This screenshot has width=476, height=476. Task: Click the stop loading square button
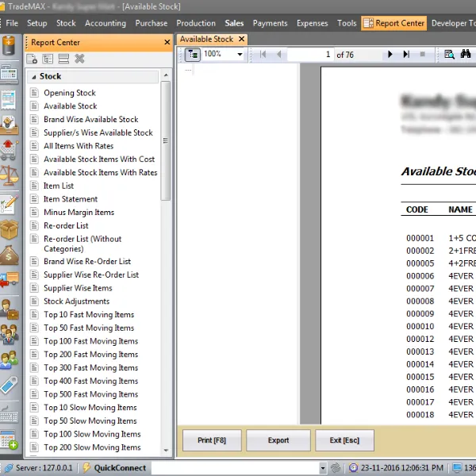[422, 54]
